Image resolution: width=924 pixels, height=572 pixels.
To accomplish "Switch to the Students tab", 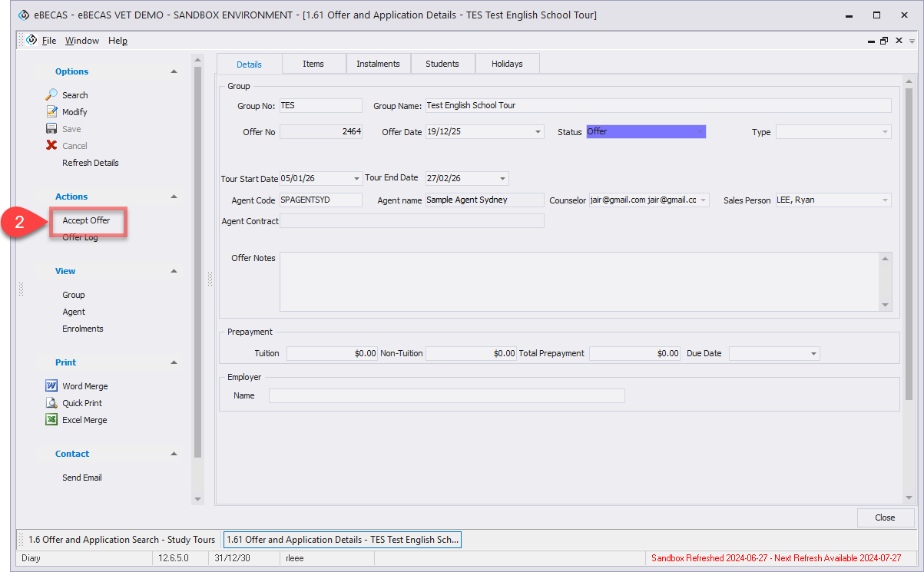I will pyautogui.click(x=442, y=64).
